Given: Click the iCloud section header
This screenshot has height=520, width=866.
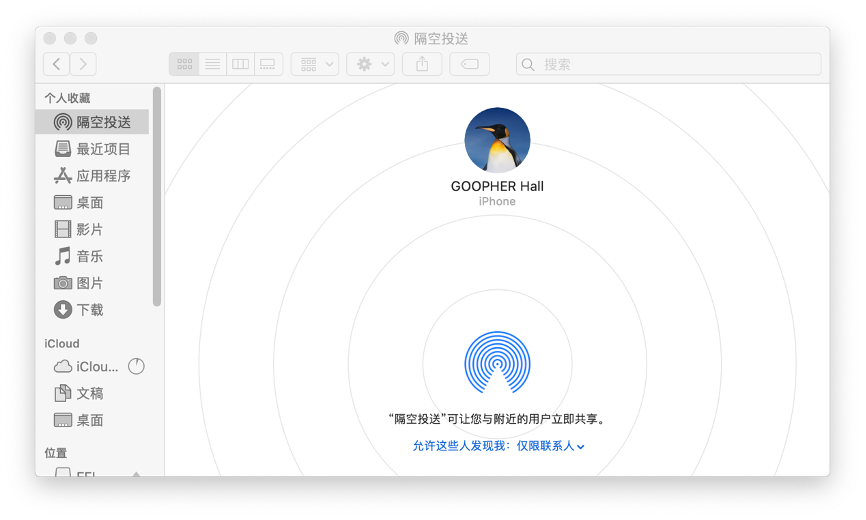Looking at the screenshot, I should point(62,343).
